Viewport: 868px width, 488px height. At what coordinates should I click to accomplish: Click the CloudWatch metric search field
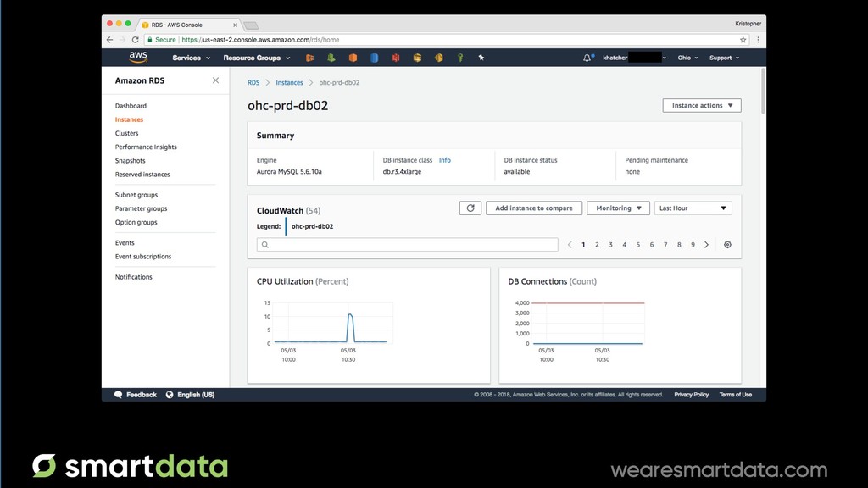(408, 245)
